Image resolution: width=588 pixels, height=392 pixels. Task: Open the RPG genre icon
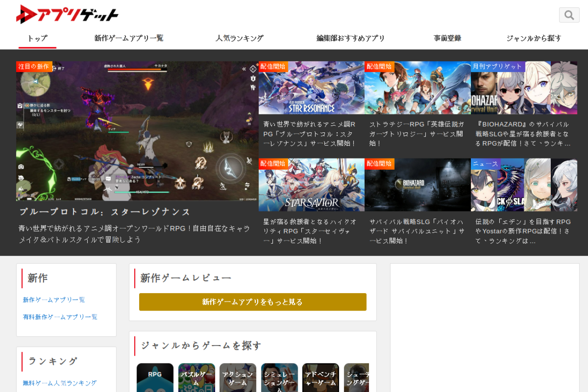pyautogui.click(x=155, y=377)
